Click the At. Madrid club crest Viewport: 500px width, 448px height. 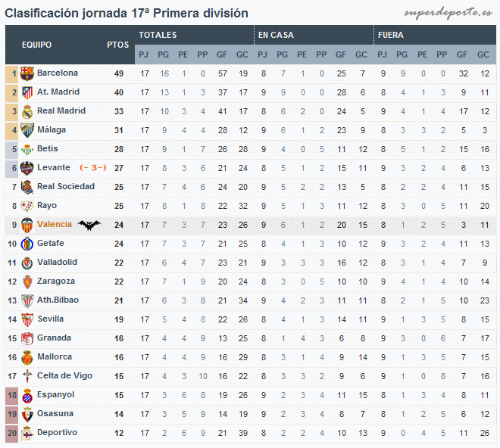[x=27, y=93]
